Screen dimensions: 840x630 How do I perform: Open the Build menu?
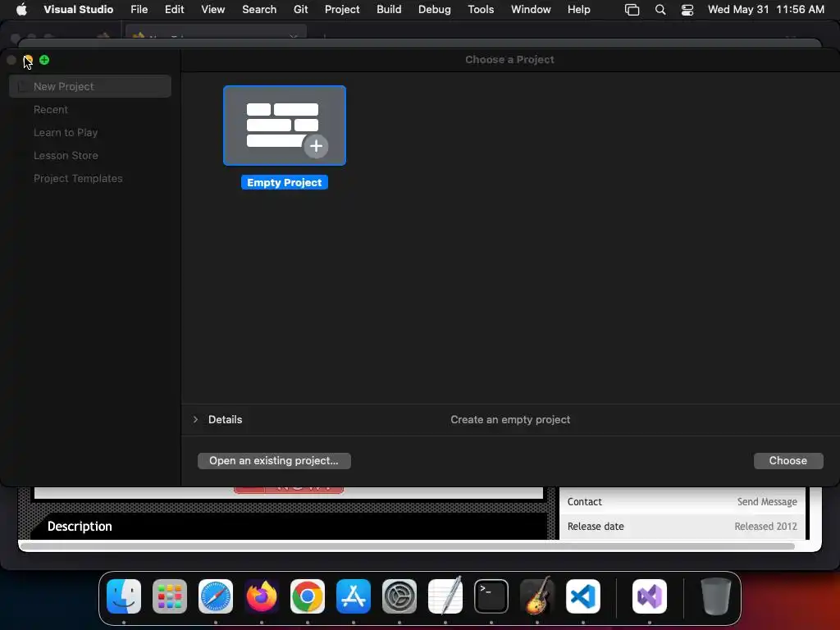click(x=389, y=9)
